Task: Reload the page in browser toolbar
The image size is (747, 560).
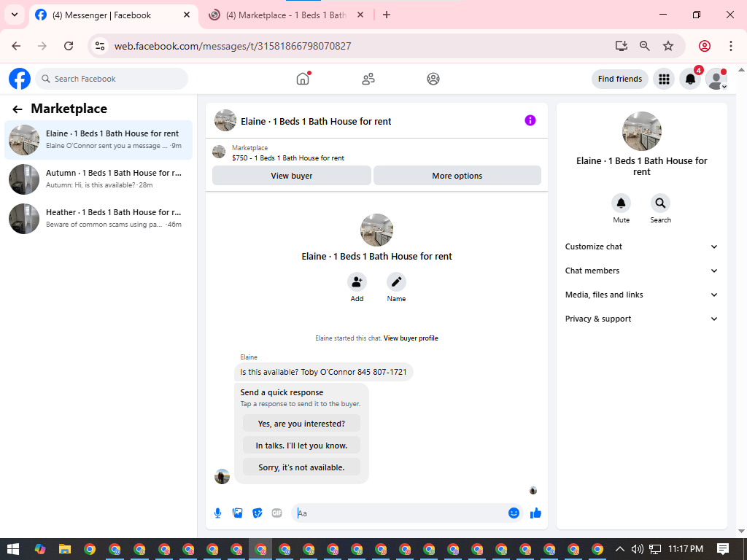Action: coord(69,46)
